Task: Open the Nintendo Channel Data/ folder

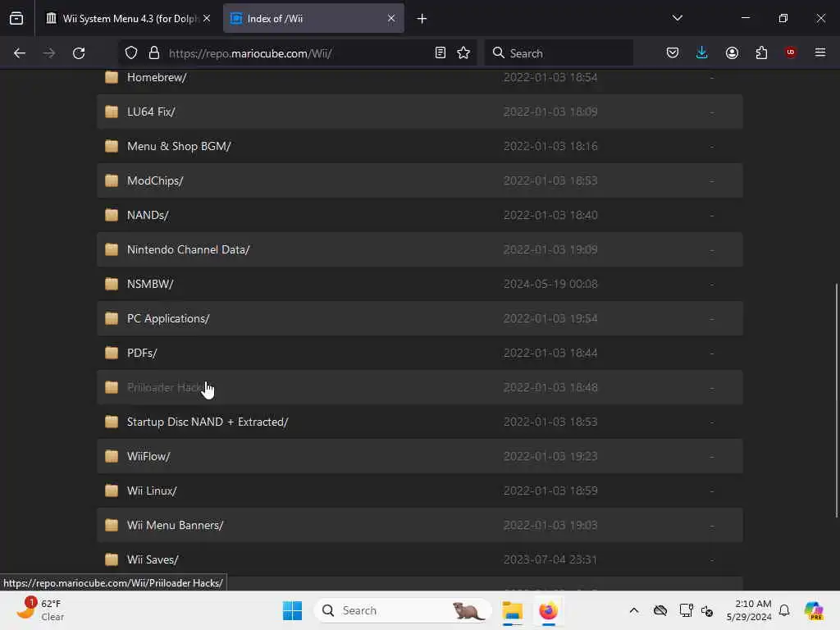Action: click(188, 249)
